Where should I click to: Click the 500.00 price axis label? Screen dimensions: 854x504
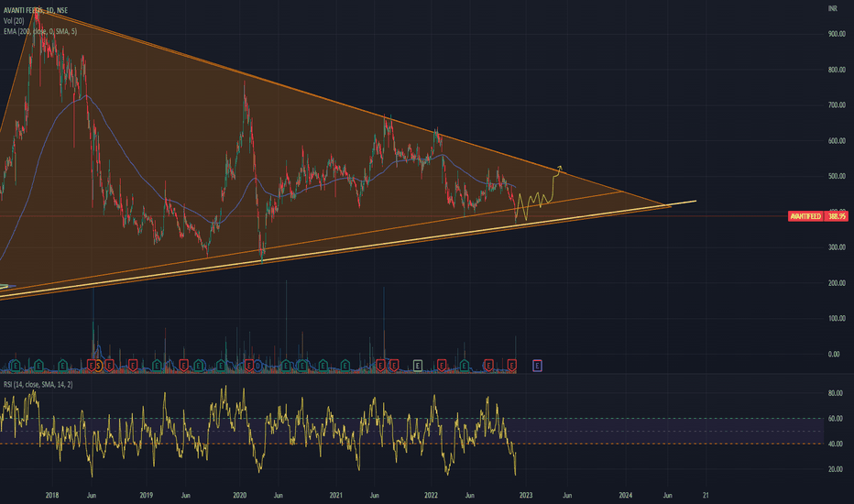click(837, 176)
